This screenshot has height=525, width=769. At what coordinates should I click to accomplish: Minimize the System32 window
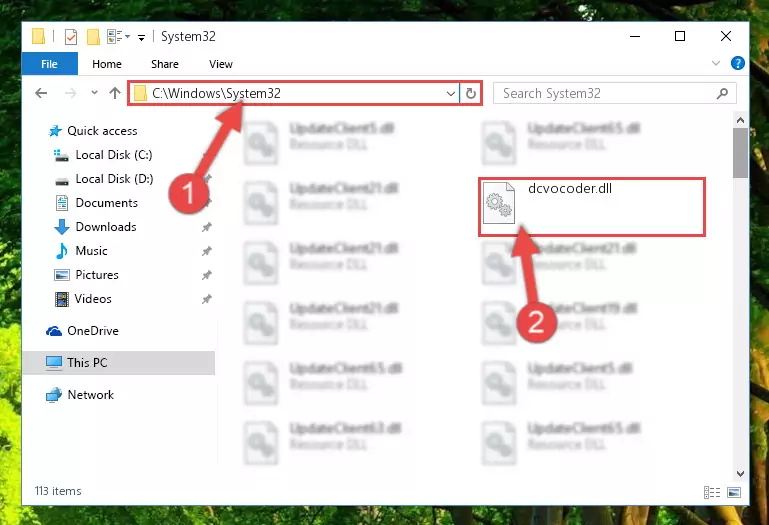tap(635, 36)
